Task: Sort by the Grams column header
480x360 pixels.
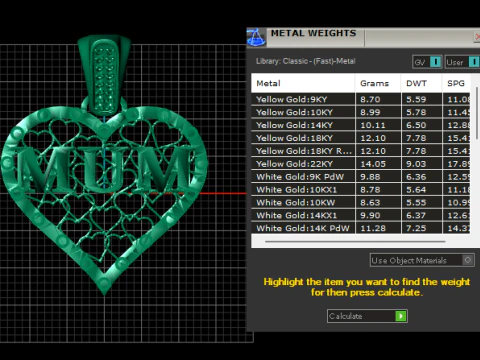Action: click(x=378, y=83)
